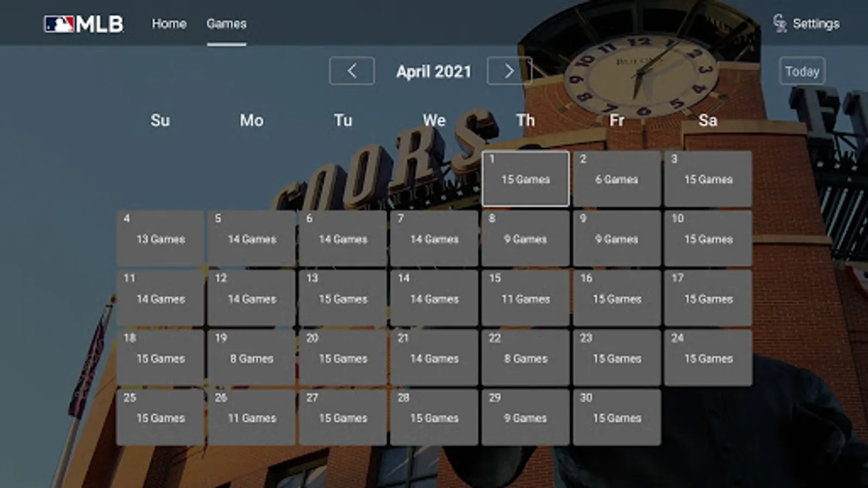The image size is (868, 488).
Task: Click the Tu weekday header
Action: [x=343, y=120]
